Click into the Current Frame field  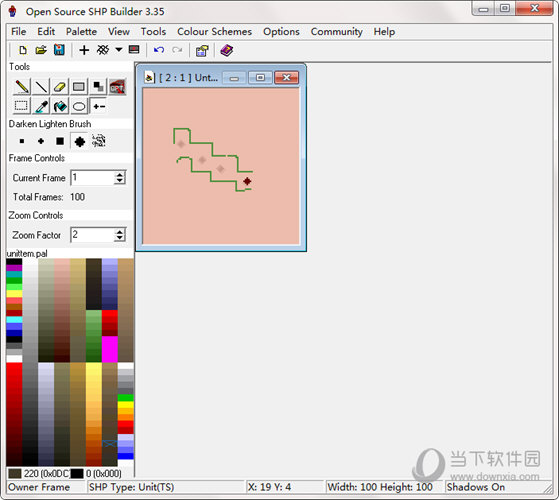point(93,177)
